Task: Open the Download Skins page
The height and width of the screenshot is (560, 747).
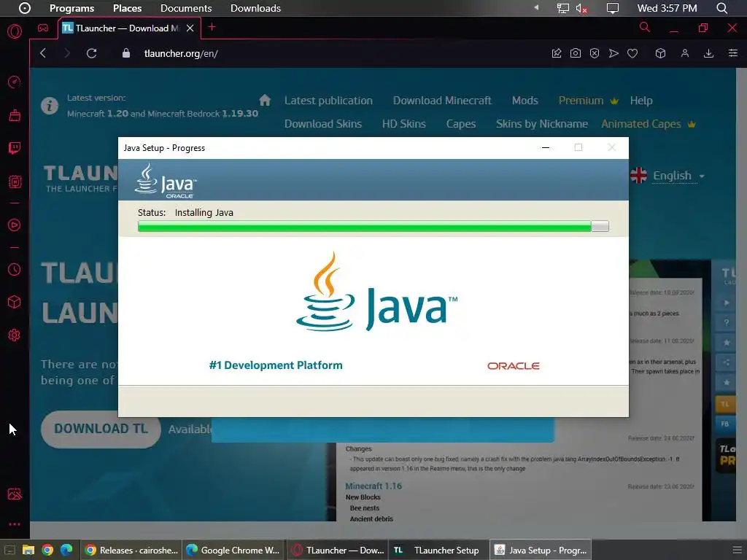Action: 323,124
